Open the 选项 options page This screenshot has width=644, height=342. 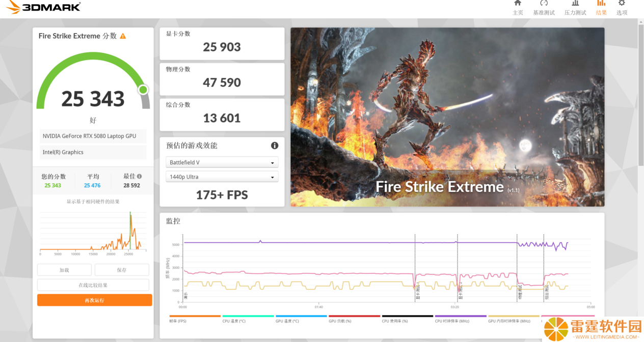coord(622,8)
